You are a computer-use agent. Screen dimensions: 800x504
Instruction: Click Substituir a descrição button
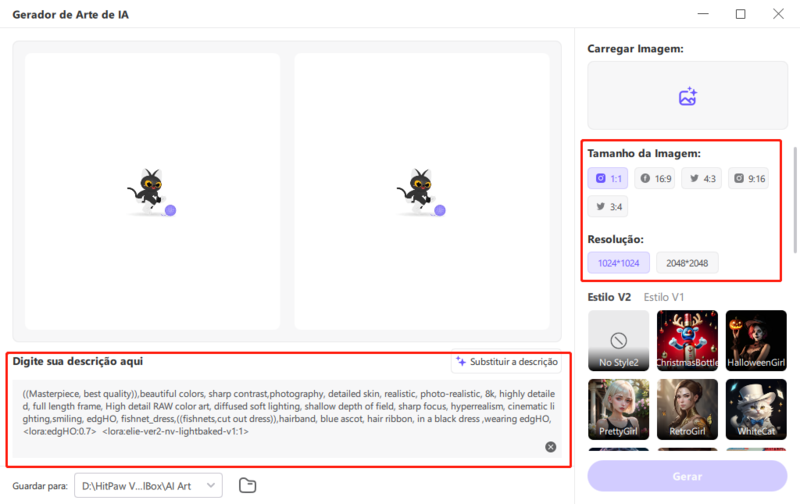click(x=507, y=361)
